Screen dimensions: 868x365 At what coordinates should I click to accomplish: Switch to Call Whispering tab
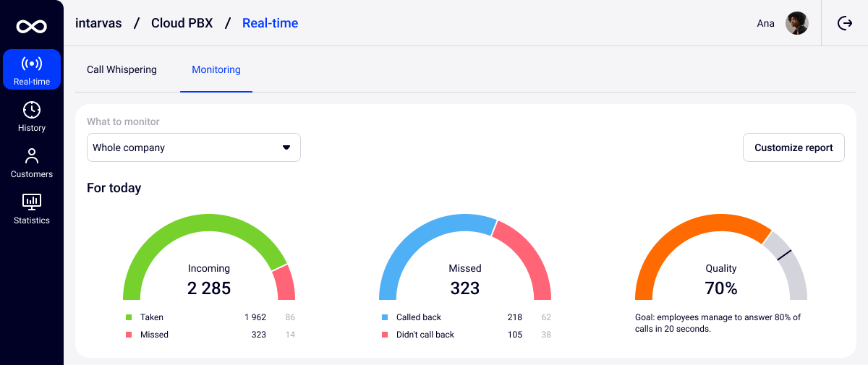pyautogui.click(x=122, y=70)
